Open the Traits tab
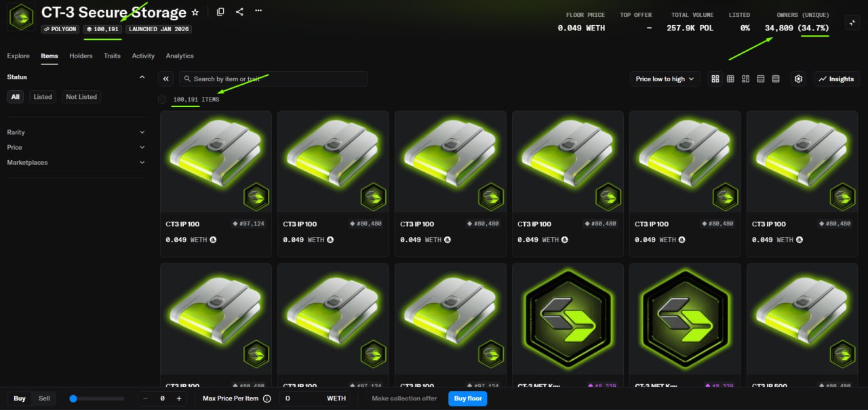The width and height of the screenshot is (868, 410). pos(112,56)
